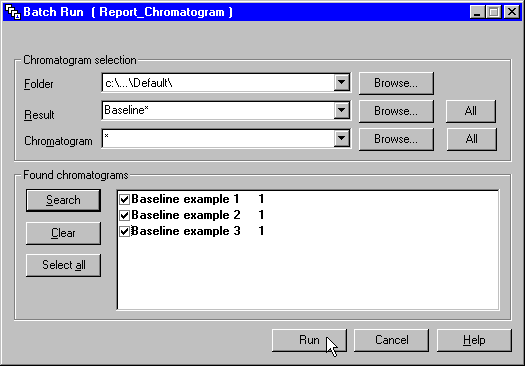Clear the found chromatograms list
The height and width of the screenshot is (366, 525).
(63, 233)
